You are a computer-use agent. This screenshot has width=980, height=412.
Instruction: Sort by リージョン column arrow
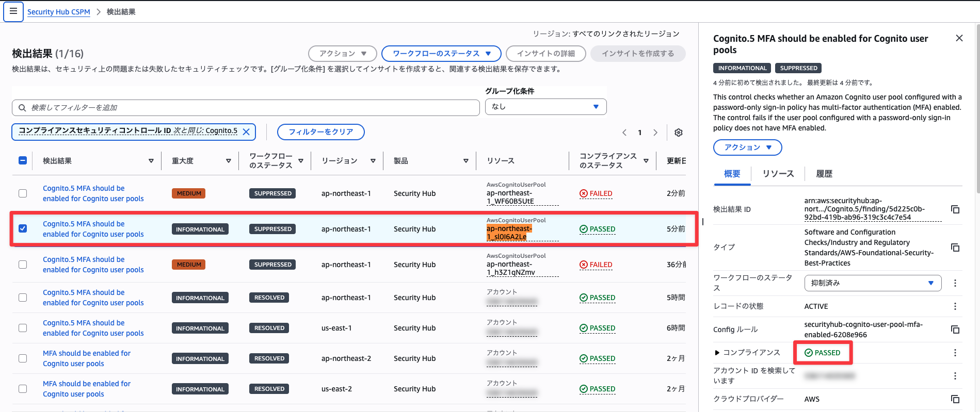click(x=373, y=161)
